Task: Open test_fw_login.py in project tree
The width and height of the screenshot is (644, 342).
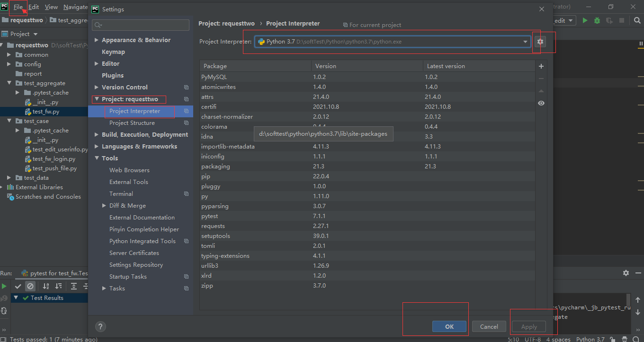Action: click(x=54, y=159)
